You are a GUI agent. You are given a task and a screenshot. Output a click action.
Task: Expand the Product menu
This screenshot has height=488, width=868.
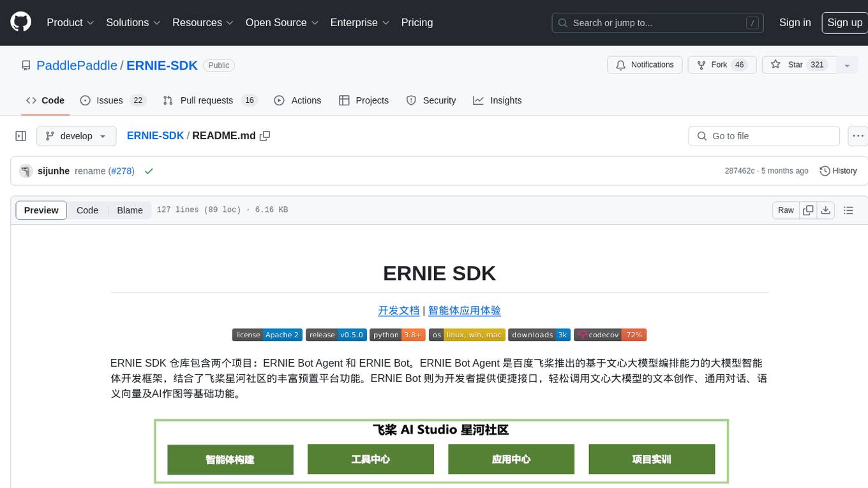click(x=70, y=22)
